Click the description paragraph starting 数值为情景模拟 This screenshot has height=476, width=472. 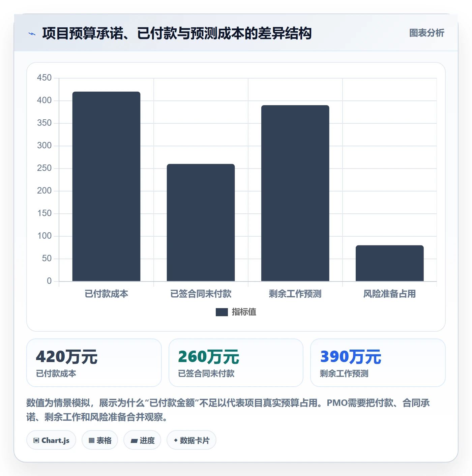coord(229,410)
